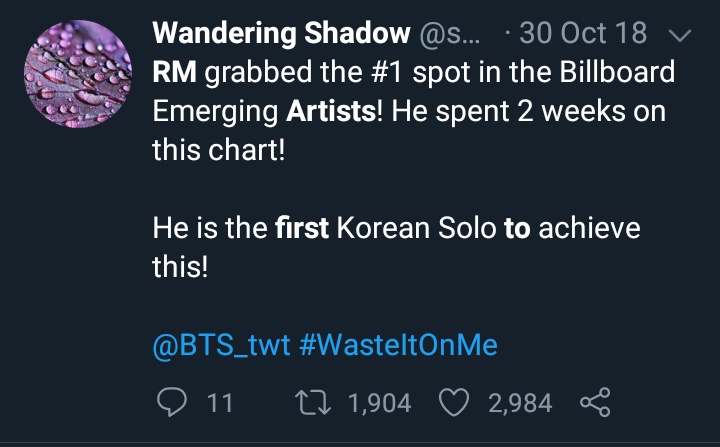Open the share icon options

594,402
